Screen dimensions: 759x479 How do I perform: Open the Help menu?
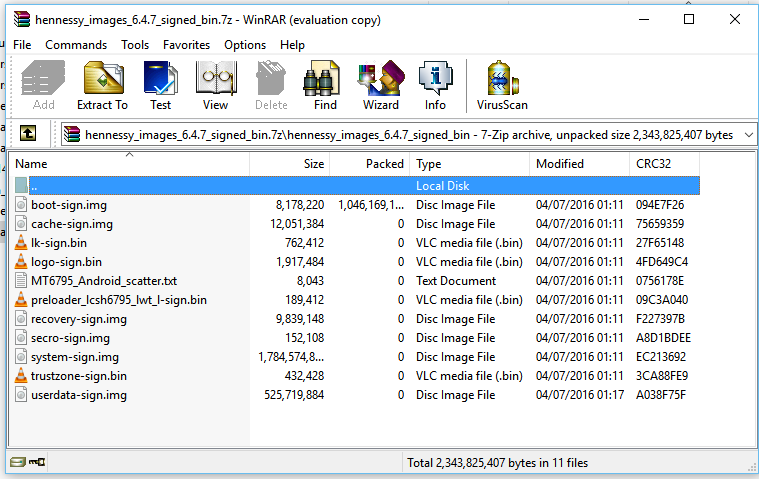[x=292, y=45]
